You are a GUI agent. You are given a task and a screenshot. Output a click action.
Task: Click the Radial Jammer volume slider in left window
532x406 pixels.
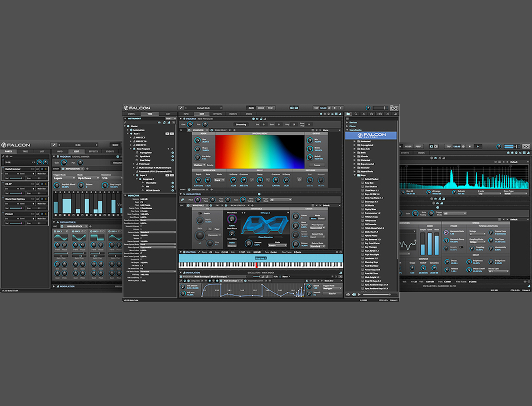[16, 178]
